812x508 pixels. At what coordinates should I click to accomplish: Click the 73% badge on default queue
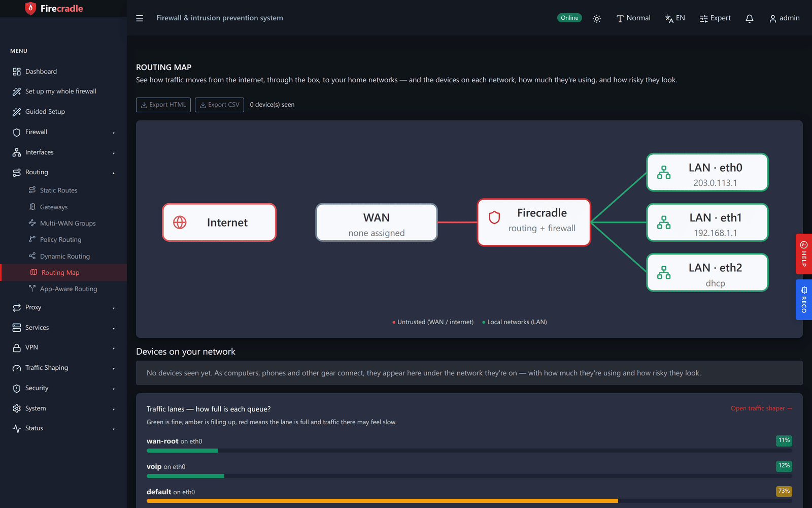pos(784,491)
